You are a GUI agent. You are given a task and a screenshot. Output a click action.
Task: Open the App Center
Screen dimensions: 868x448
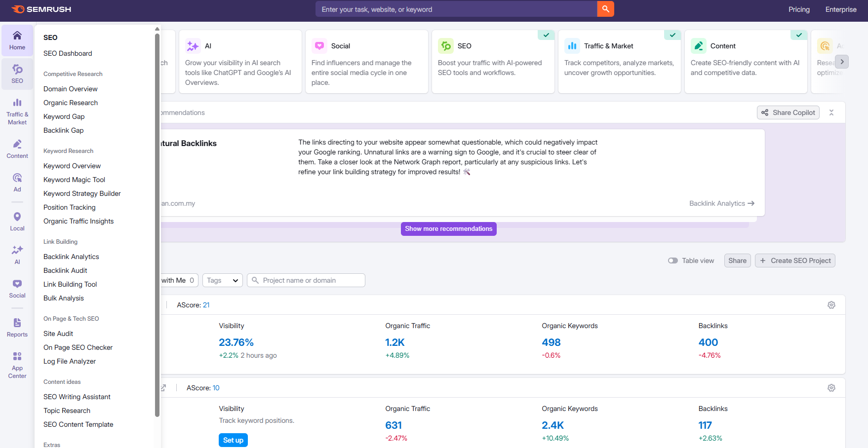(x=17, y=364)
